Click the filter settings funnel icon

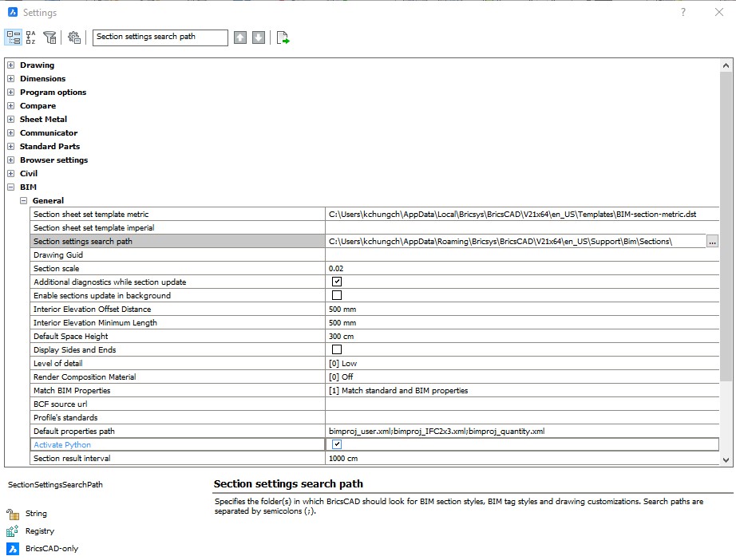49,37
